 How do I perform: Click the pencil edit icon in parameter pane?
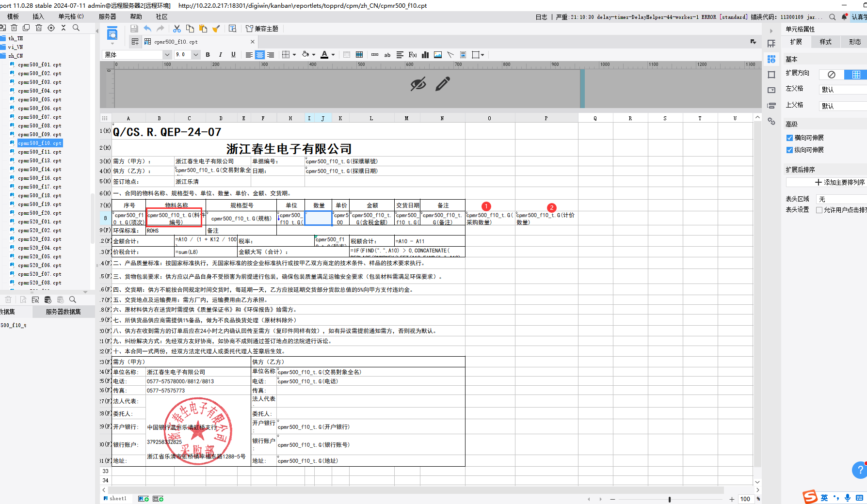coord(442,84)
